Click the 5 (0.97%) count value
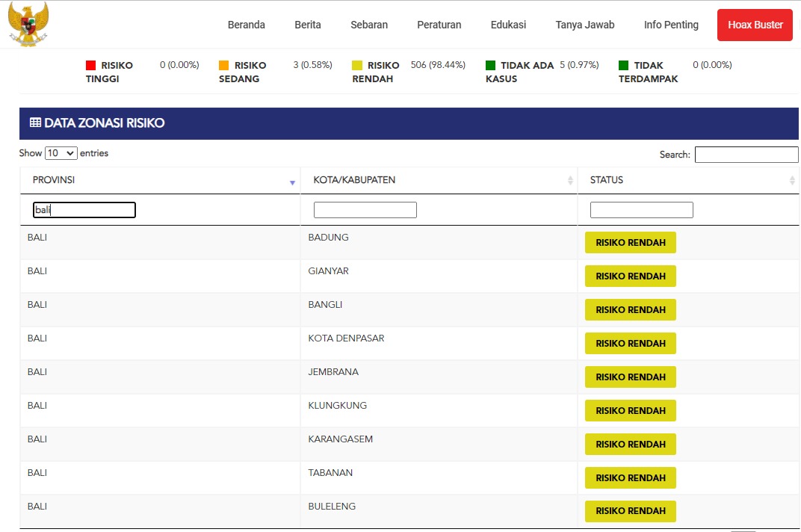The height and width of the screenshot is (532, 801). tap(579, 65)
